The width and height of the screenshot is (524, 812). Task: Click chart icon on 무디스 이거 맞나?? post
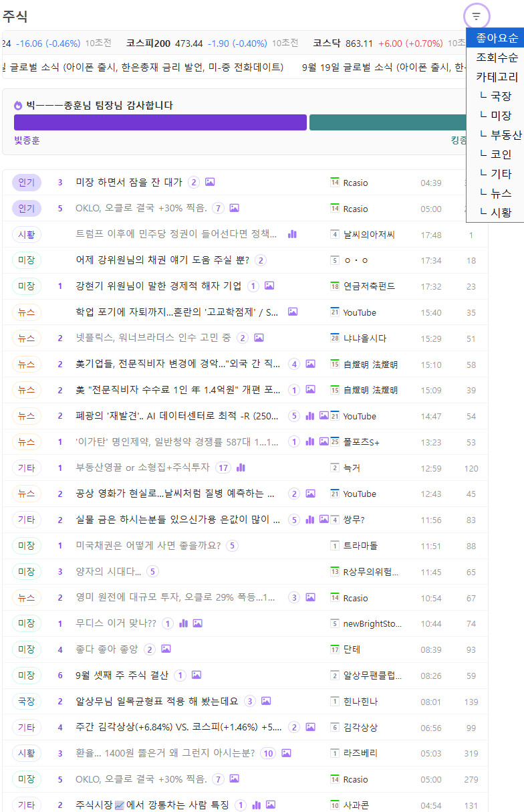184,623
